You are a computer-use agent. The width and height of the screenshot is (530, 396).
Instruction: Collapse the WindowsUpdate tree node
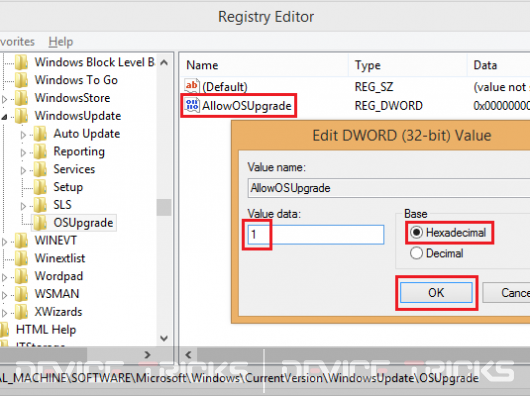point(4,117)
